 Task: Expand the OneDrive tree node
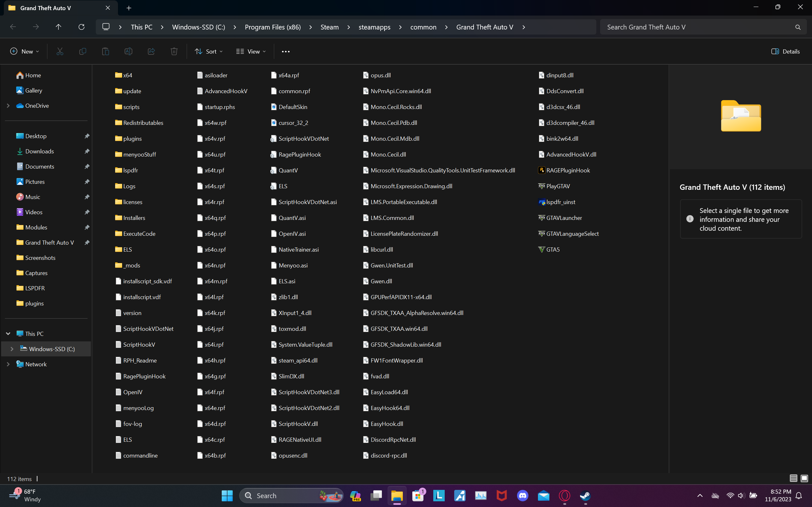point(8,106)
